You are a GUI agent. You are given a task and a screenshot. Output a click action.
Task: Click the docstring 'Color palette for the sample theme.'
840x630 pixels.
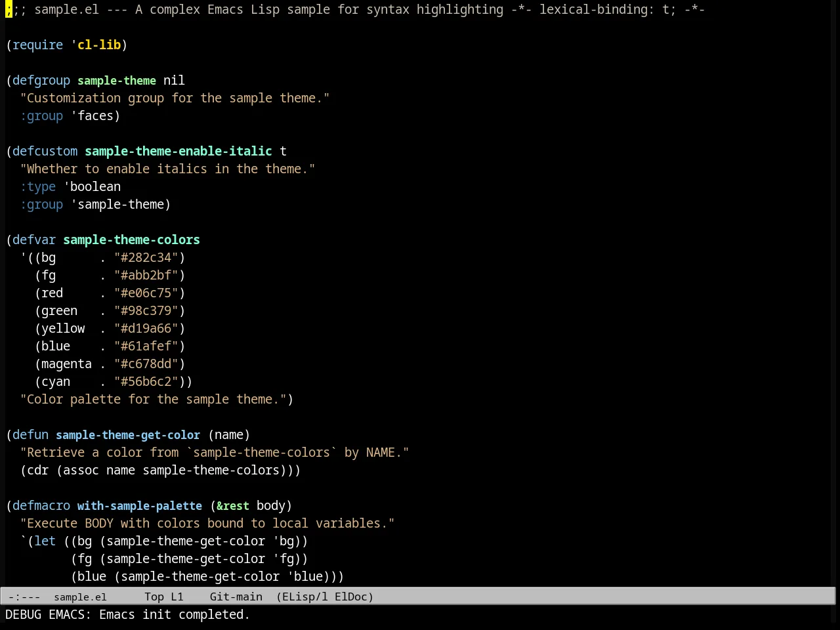point(153,399)
